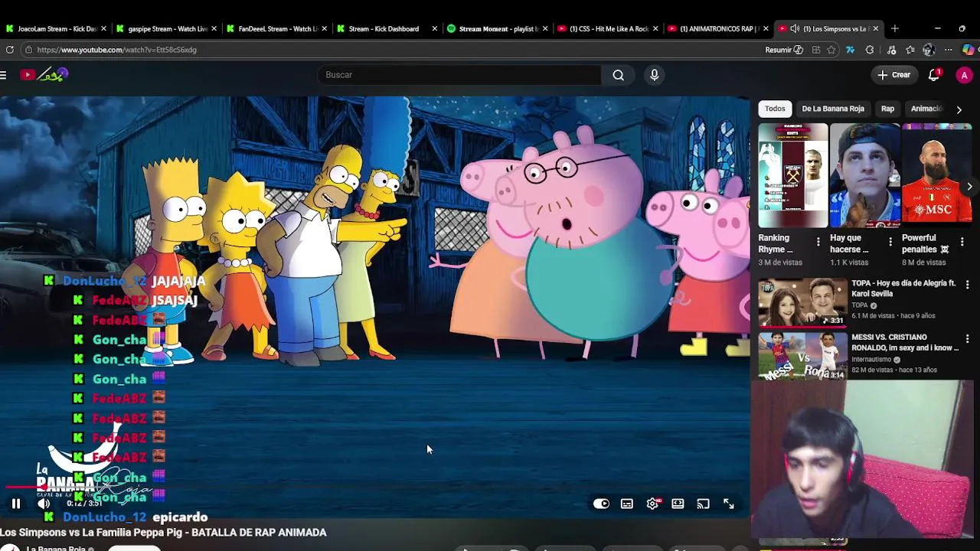Toggle the autoplay switch in the player
Image resolution: width=980 pixels, height=551 pixels.
[x=601, y=504]
